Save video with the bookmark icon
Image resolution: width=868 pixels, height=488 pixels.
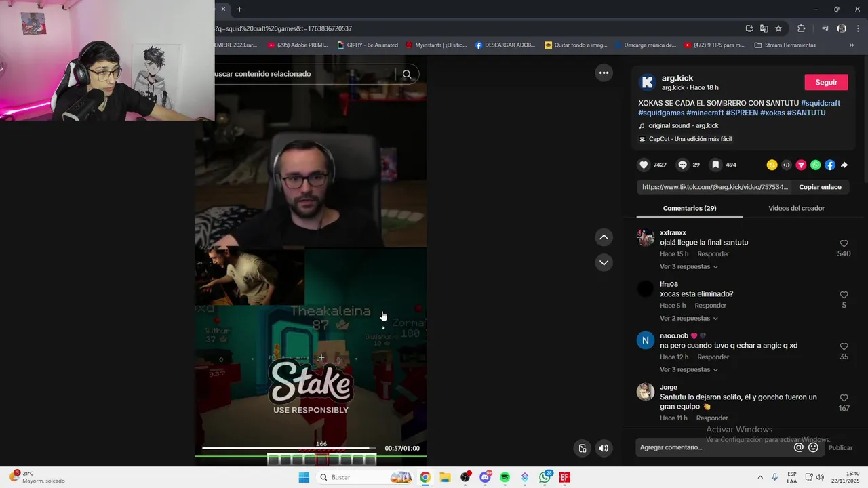(x=715, y=165)
